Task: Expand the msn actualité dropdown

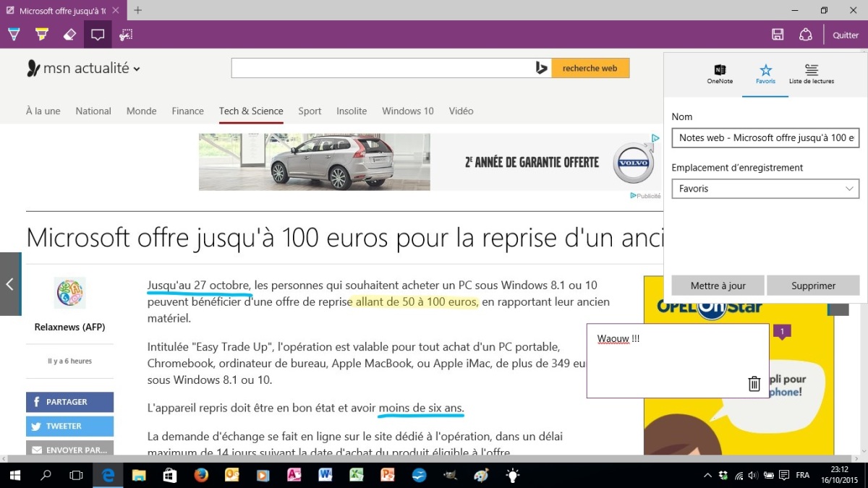Action: 137,69
